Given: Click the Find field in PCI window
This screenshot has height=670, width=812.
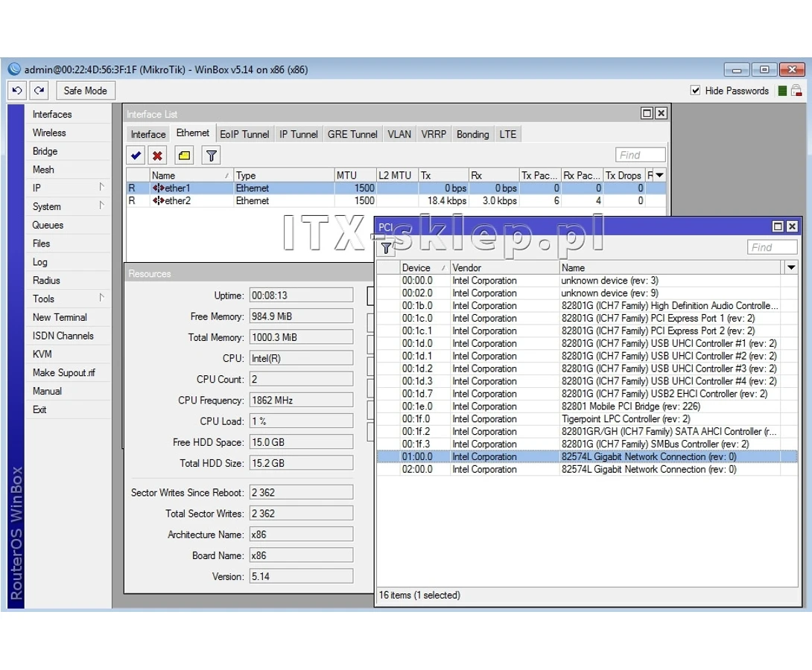Looking at the screenshot, I should pos(772,247).
